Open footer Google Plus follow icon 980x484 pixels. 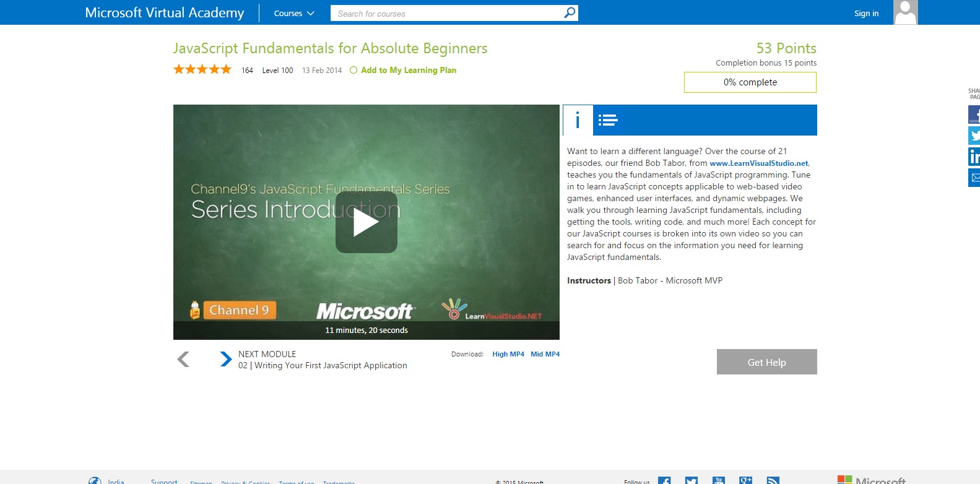point(746,480)
